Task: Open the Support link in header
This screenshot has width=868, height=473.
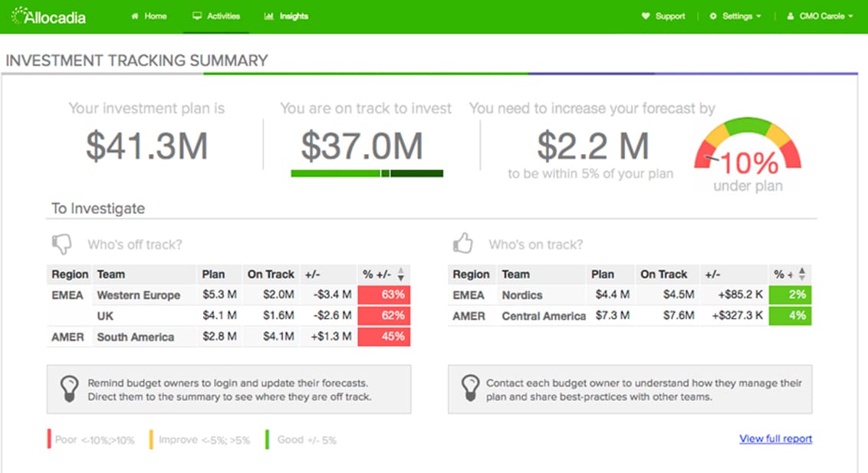Action: click(670, 16)
